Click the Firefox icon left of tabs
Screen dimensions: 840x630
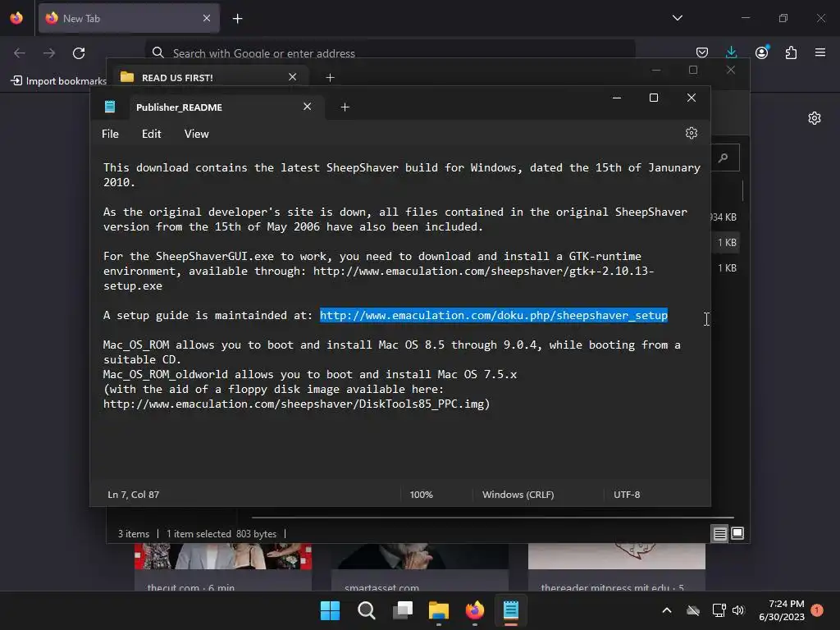pos(16,18)
